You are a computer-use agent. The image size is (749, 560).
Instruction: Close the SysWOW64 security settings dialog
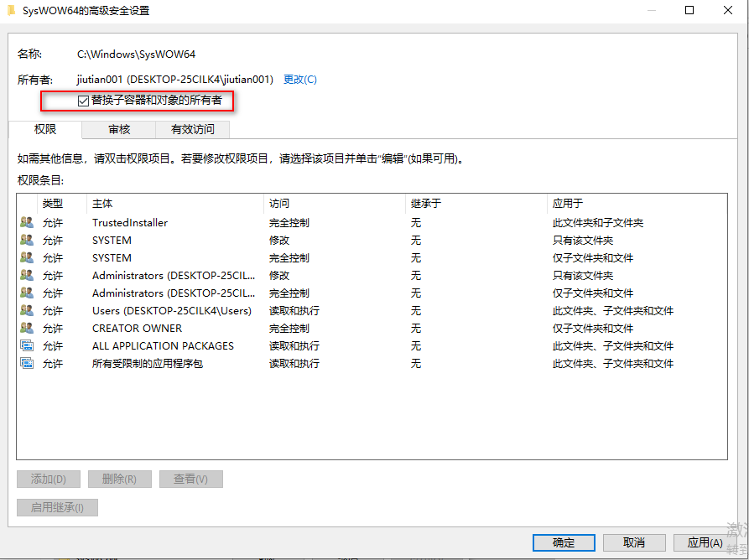728,10
